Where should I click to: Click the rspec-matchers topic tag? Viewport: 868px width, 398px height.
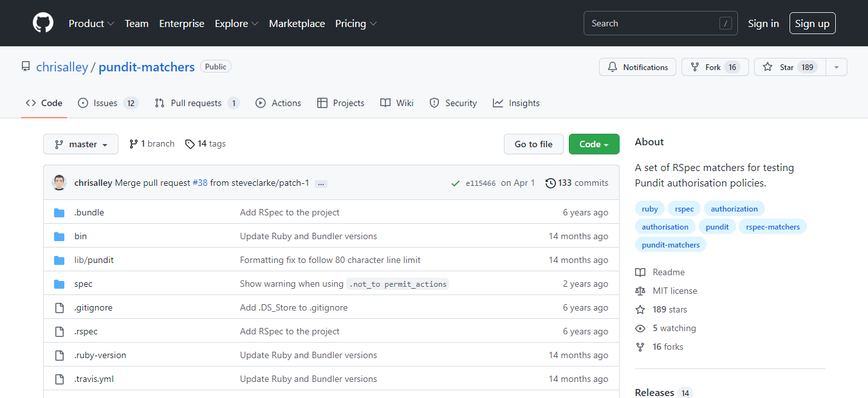(x=772, y=226)
